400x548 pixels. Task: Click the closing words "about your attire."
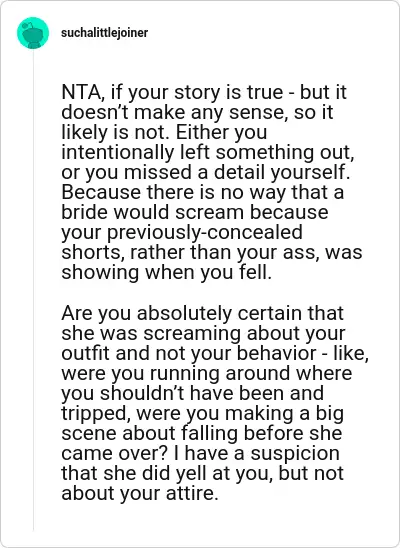tap(140, 493)
